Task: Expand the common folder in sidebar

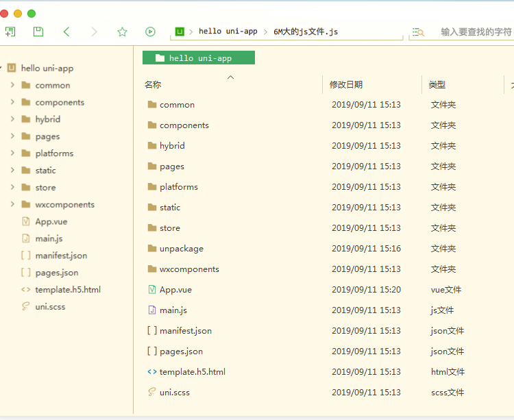Action: click(12, 85)
